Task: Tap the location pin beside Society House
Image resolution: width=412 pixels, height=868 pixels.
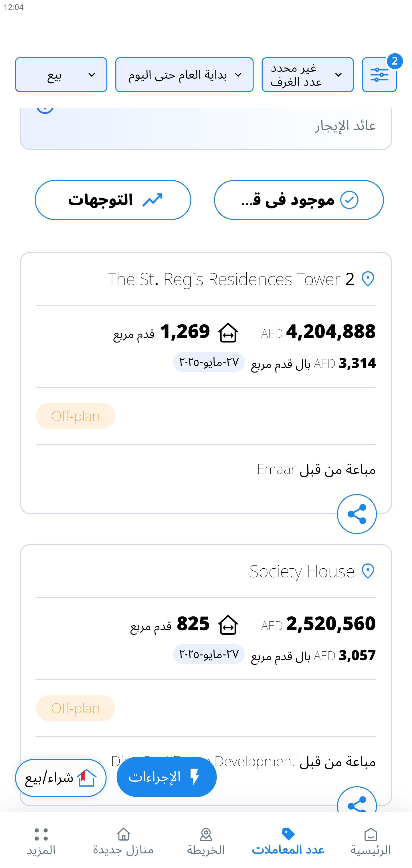Action: click(367, 571)
